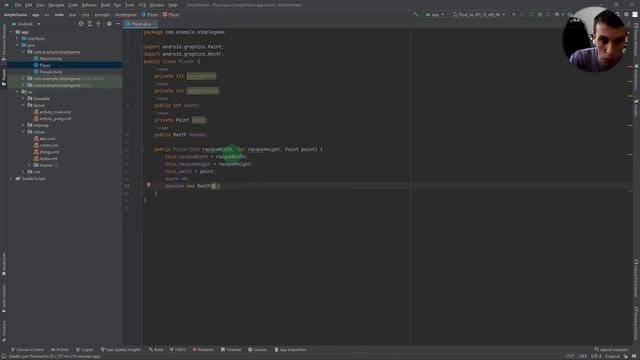
Task: Collapse the layout folder
Action: 23,105
